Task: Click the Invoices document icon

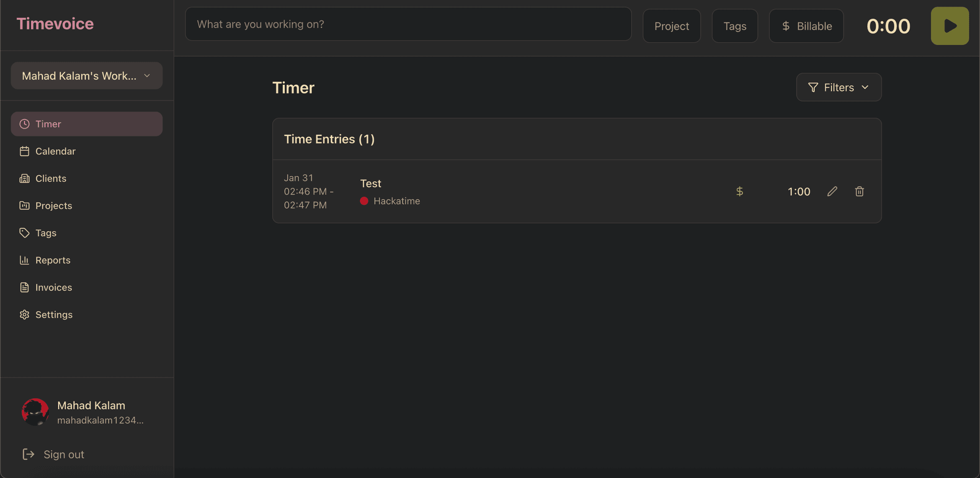Action: [24, 288]
